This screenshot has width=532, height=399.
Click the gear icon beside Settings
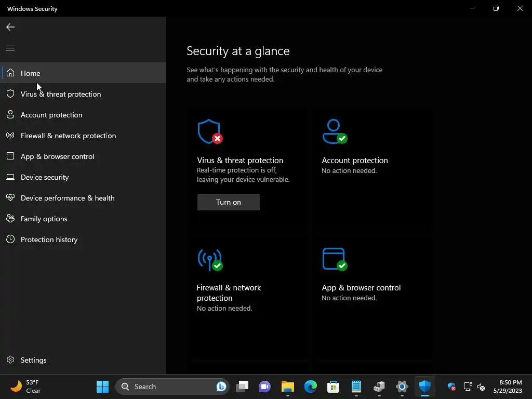point(10,360)
